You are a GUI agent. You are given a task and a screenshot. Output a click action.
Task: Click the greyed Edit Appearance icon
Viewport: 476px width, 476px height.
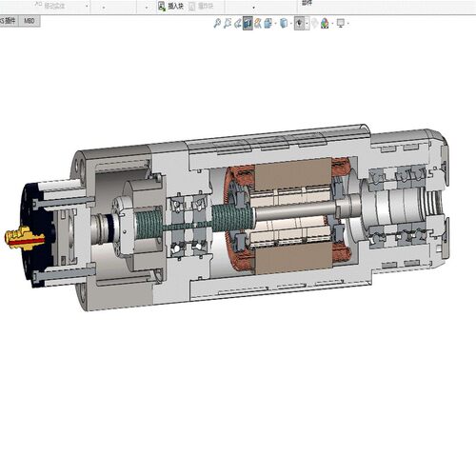tap(314, 23)
